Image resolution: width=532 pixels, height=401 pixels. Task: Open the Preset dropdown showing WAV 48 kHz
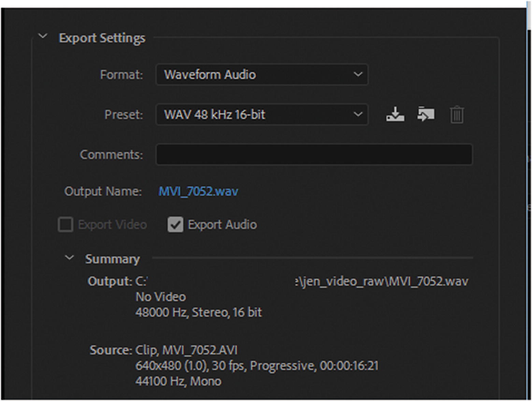pos(262,115)
